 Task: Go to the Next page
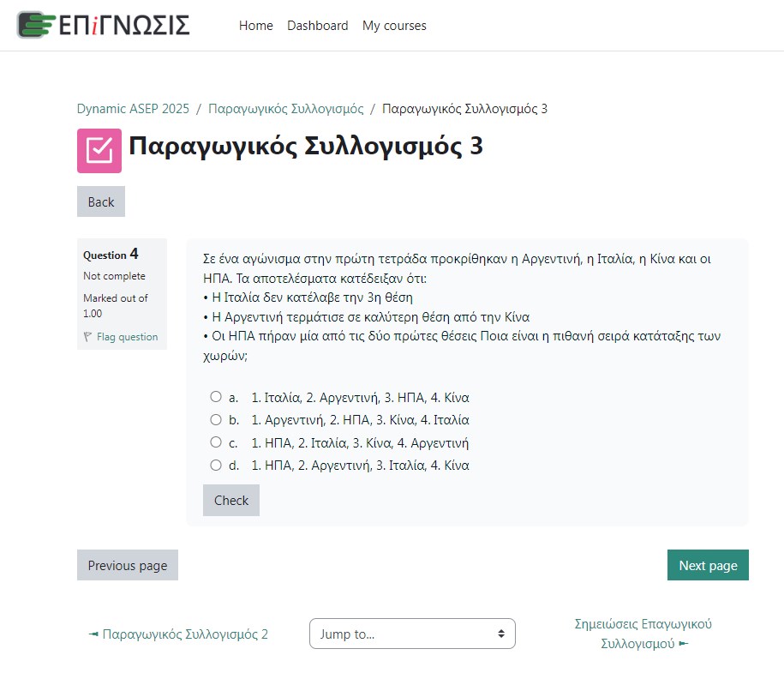click(x=708, y=565)
